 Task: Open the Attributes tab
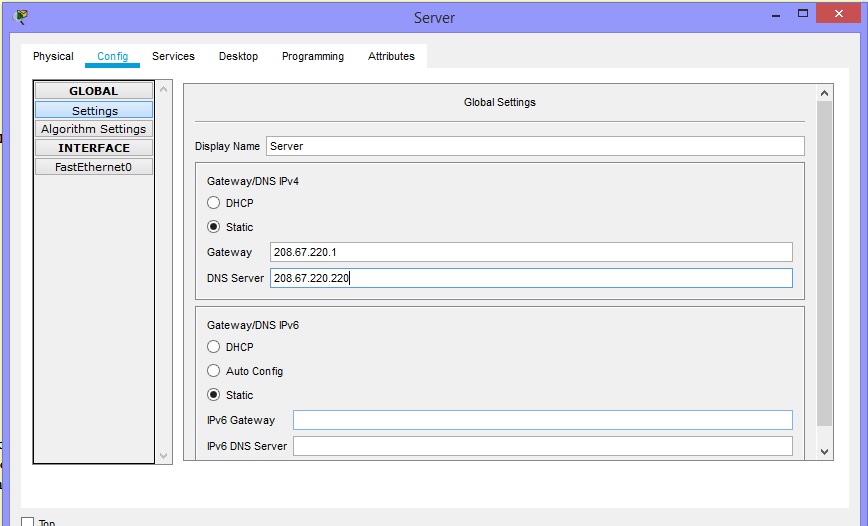391,56
